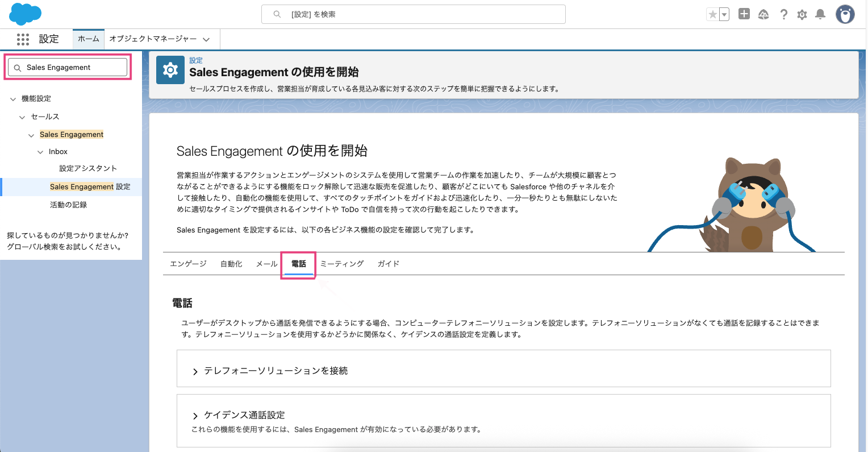Open the help question mark icon
Image resolution: width=868 pixels, height=452 pixels.
point(783,15)
